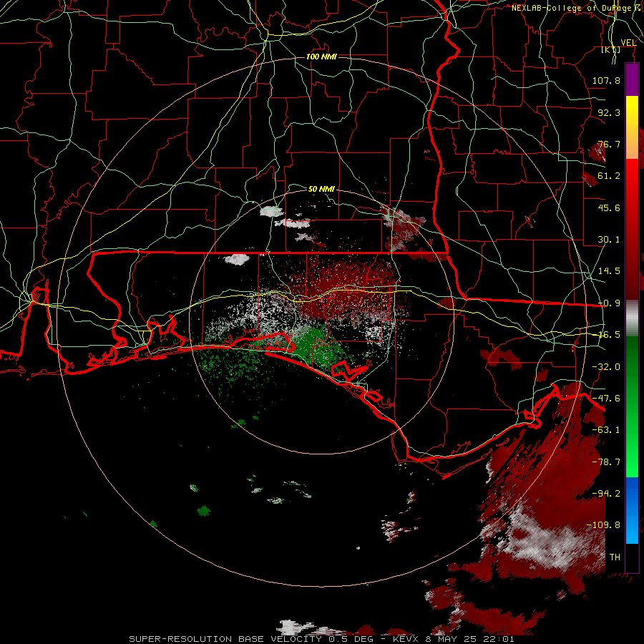Click the 107.8 legend value

(606, 80)
